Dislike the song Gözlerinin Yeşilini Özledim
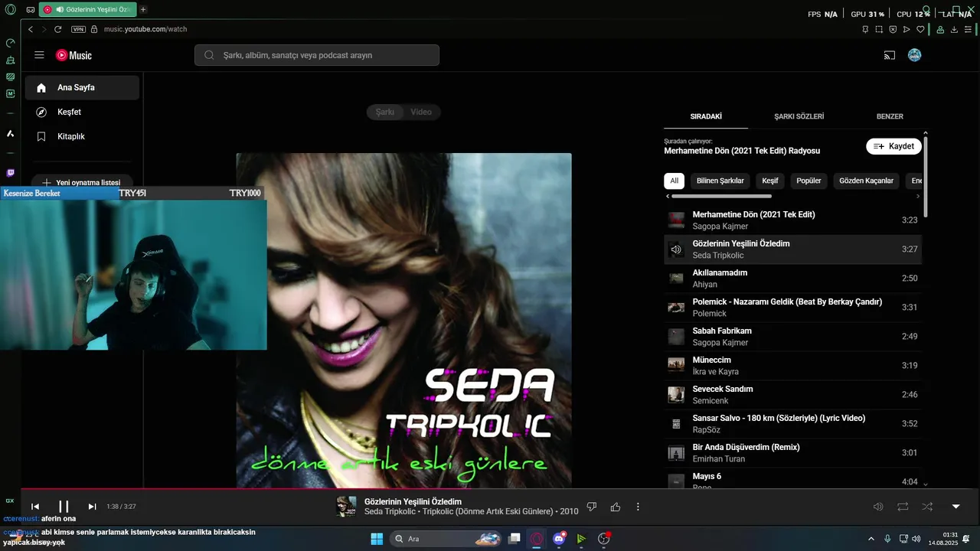 [x=591, y=507]
